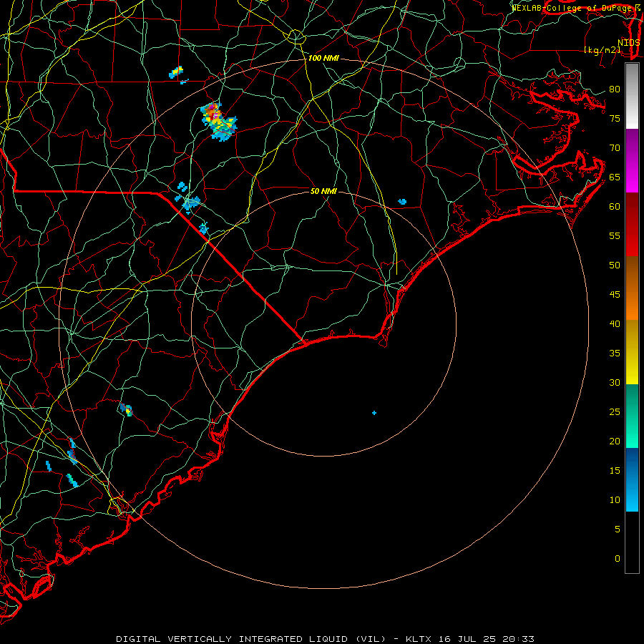The image size is (644, 644).
Task: Click the NIDS label above the color scale
Action: [x=629, y=43]
